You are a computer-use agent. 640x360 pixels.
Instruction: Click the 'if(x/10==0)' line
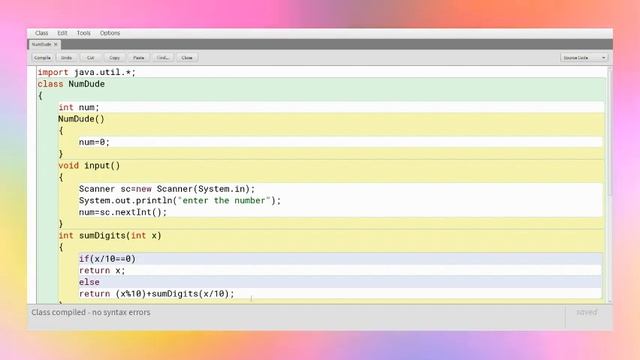pos(107,259)
